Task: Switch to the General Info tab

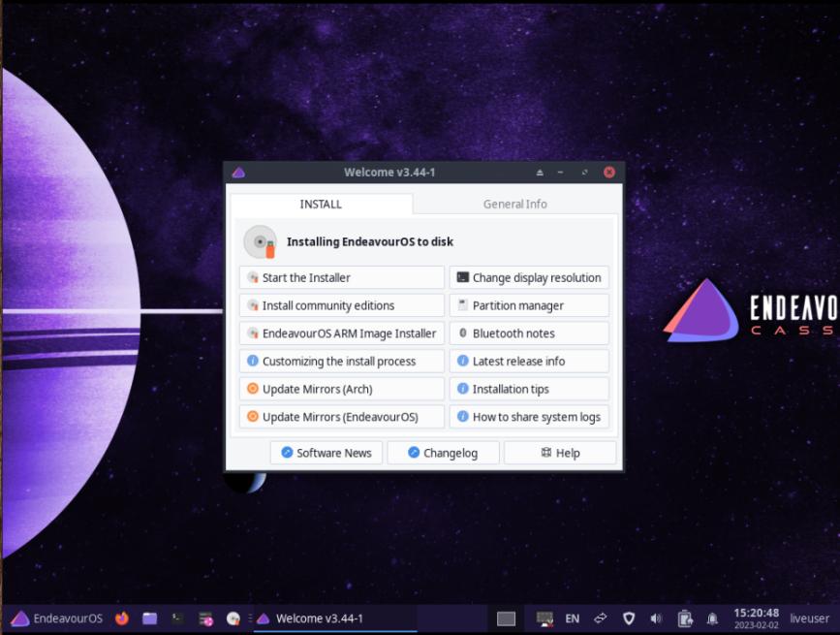Action: pyautogui.click(x=514, y=205)
